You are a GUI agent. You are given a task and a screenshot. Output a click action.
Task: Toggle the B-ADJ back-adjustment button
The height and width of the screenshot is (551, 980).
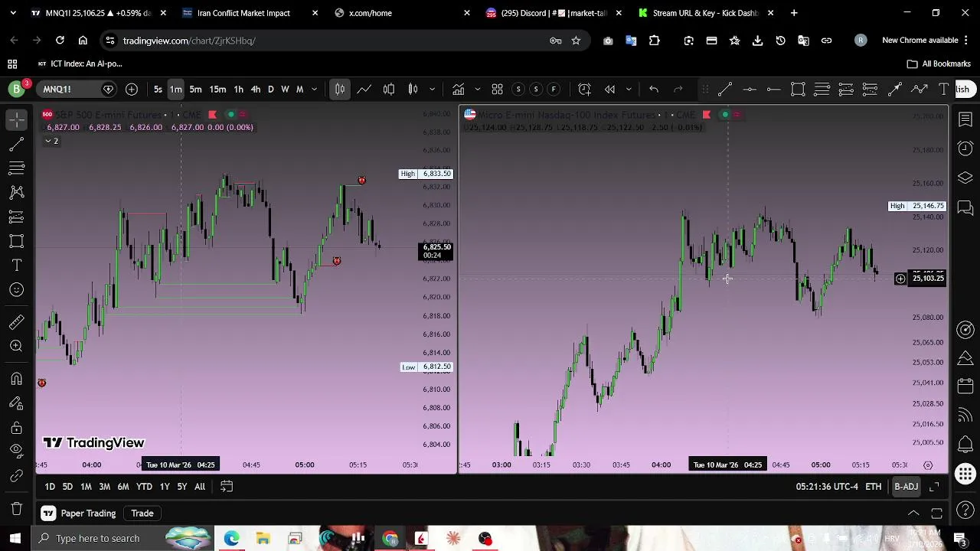tap(906, 487)
